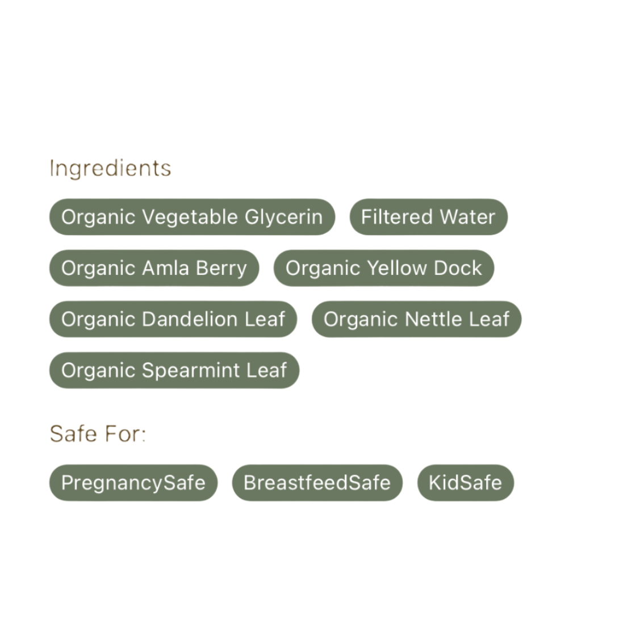644x644 pixels.
Task: Click the yellow dock ingredient chip
Action: (383, 268)
